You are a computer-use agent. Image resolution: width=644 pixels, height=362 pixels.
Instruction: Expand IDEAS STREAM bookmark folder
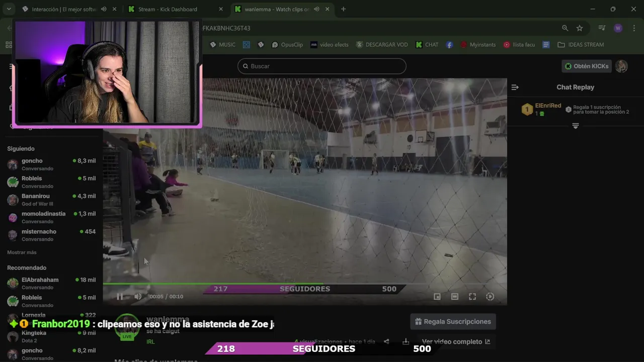click(581, 45)
